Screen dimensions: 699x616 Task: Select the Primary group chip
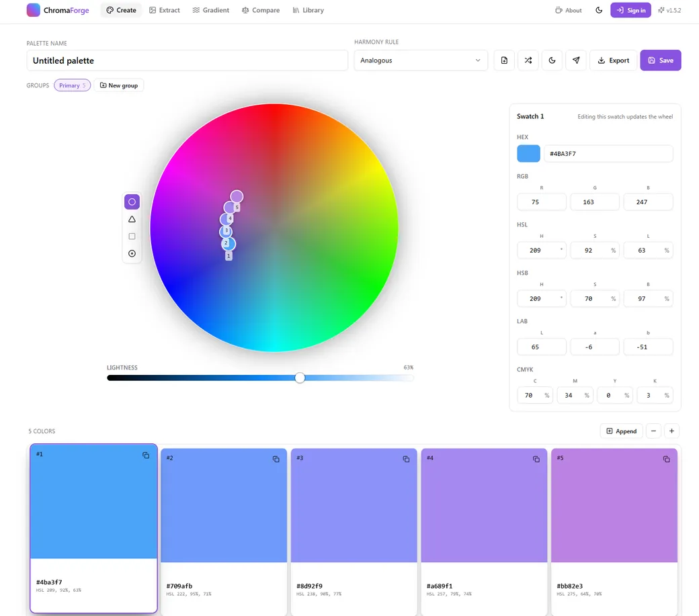[72, 85]
